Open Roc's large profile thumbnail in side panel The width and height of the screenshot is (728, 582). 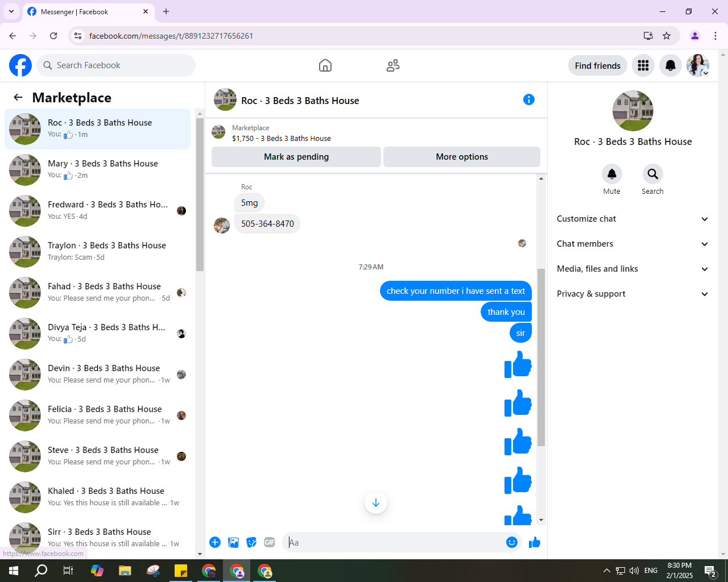(x=633, y=111)
